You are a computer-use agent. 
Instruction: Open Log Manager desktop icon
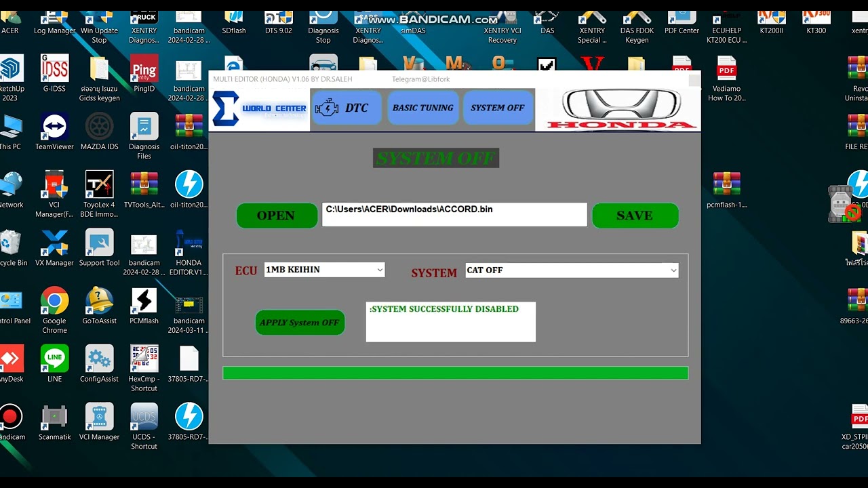coord(54,22)
